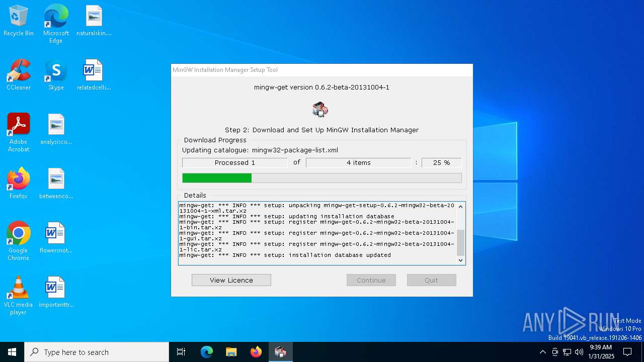Screen dimensions: 644x362
Task: Click the Continue button
Action: (371, 280)
